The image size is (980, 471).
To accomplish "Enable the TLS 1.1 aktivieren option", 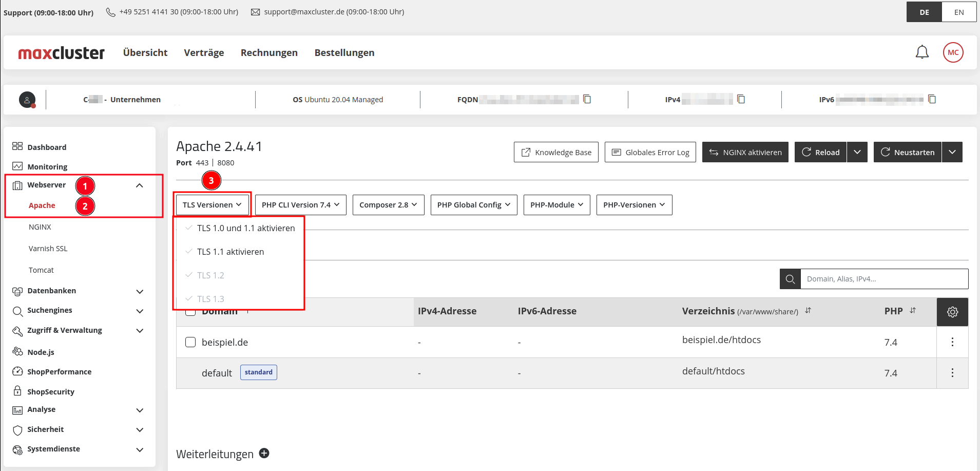I will [x=230, y=252].
